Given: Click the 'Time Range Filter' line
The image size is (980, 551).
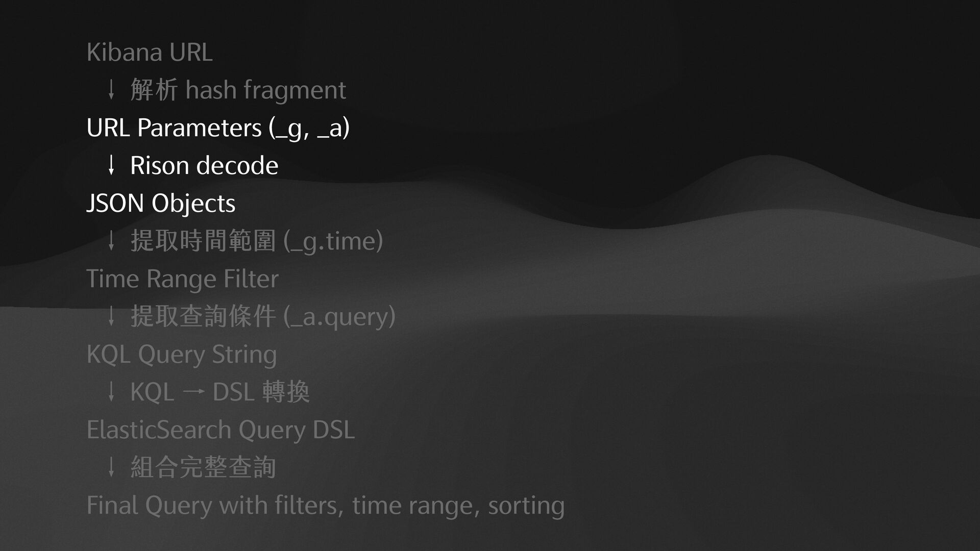Looking at the screenshot, I should 182,279.
